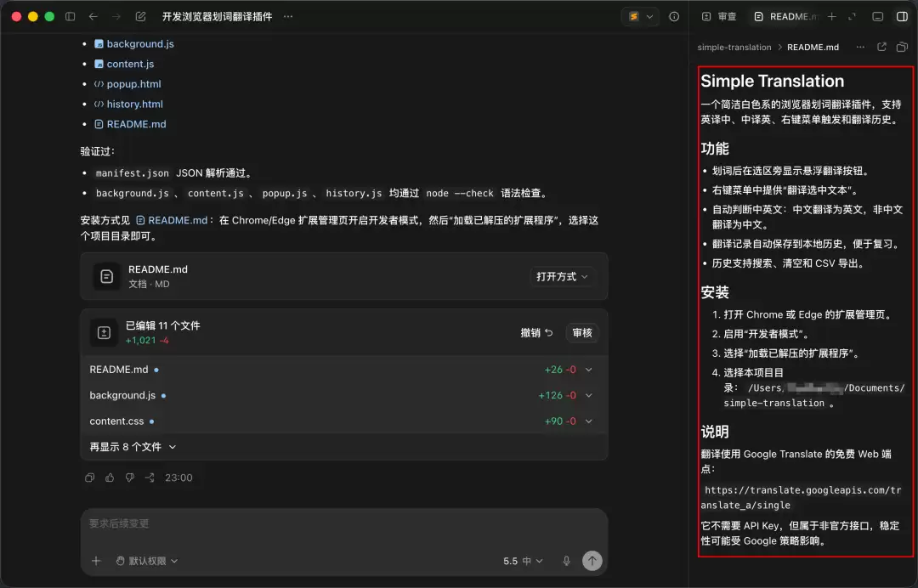Screen dimensions: 918x588
Task: Give a thumbs down to the response
Action: (x=130, y=478)
